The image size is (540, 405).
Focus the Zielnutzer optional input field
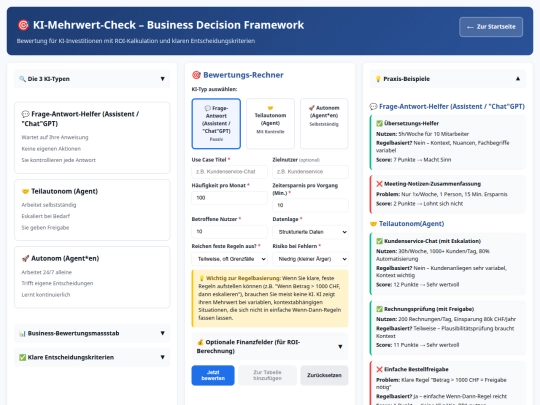(x=310, y=172)
